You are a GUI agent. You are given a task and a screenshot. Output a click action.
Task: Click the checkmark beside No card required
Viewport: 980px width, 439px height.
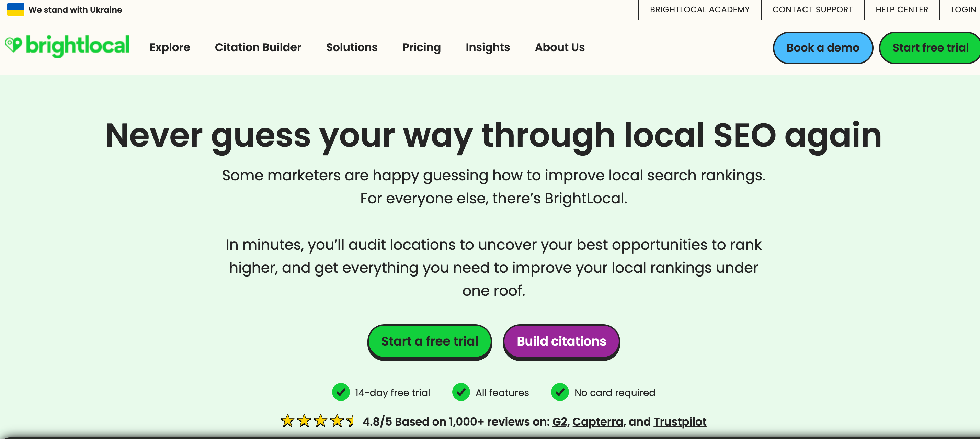(x=560, y=392)
